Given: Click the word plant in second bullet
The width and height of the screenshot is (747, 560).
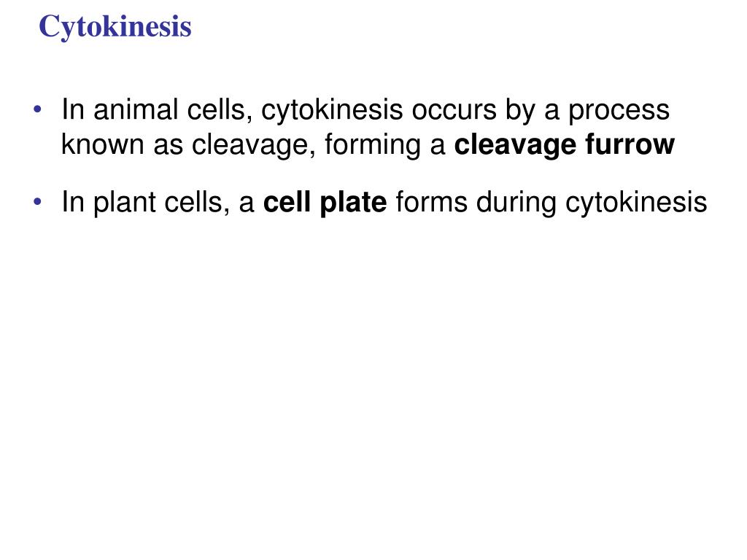Looking at the screenshot, I should point(124,203).
